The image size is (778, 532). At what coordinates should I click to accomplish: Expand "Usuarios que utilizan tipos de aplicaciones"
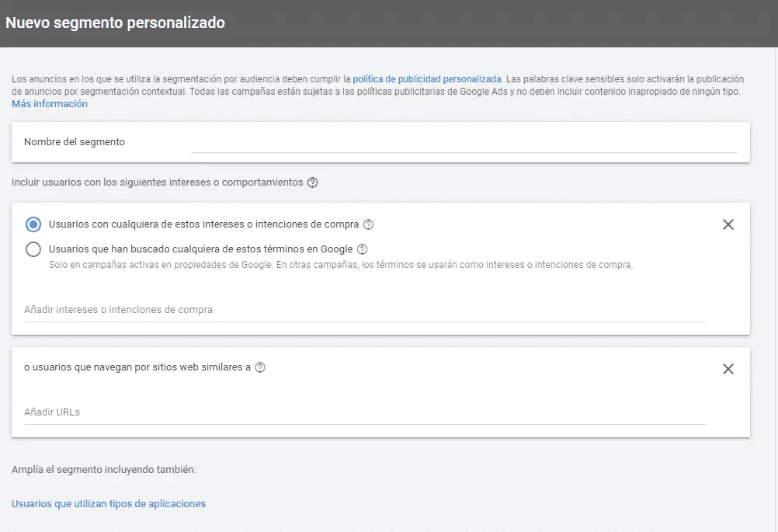109,504
